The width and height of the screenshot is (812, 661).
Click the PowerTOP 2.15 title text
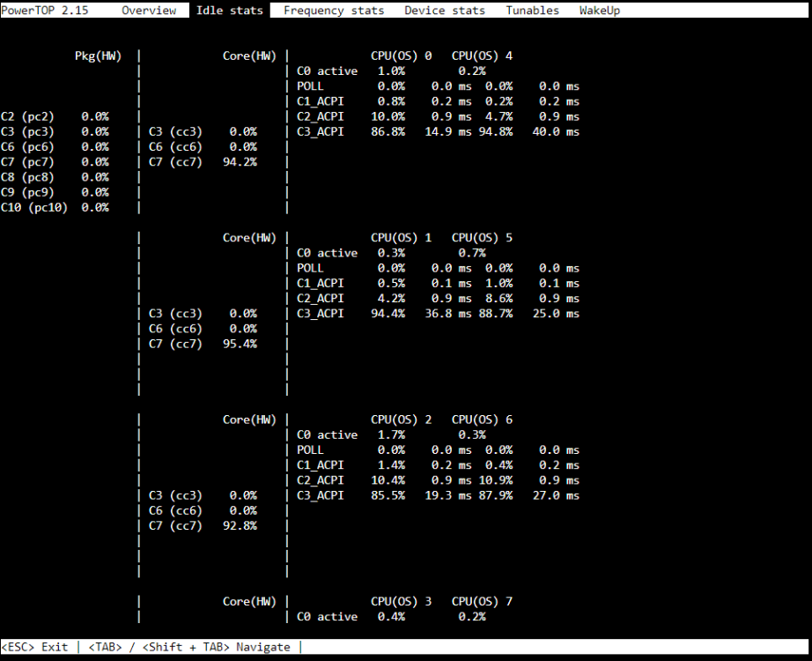coord(45,11)
